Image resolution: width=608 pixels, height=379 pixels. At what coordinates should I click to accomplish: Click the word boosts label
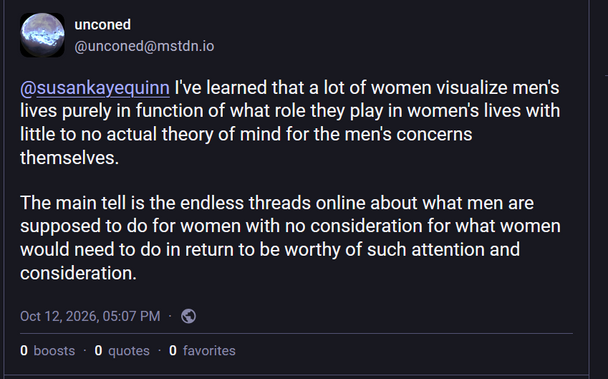pos(54,351)
